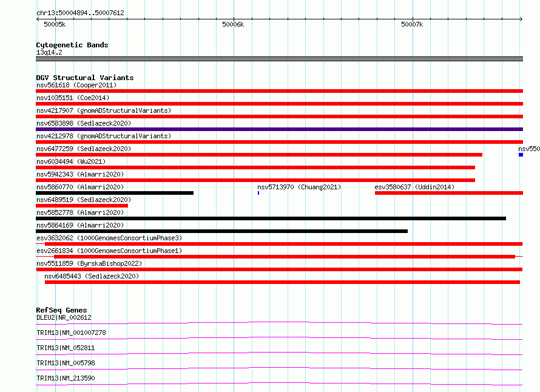This screenshot has height=392, width=540.
Task: Select the red nsv6477259 variant bar
Action: 259,155
